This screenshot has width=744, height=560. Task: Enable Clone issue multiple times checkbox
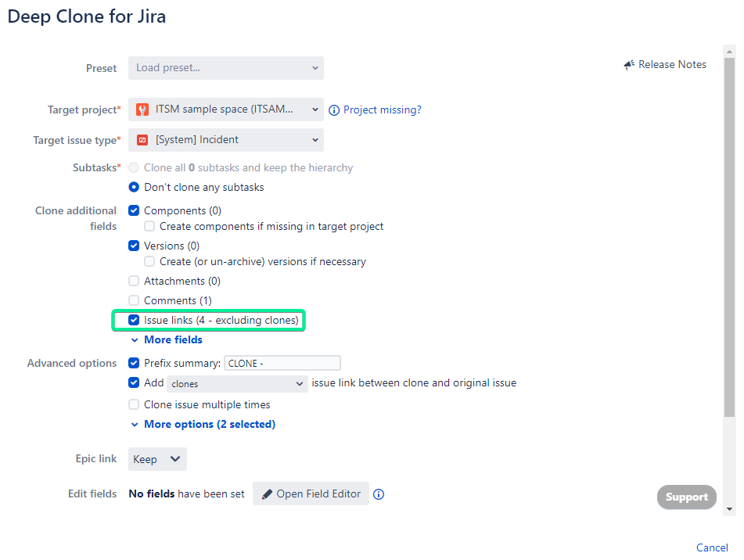click(x=134, y=404)
